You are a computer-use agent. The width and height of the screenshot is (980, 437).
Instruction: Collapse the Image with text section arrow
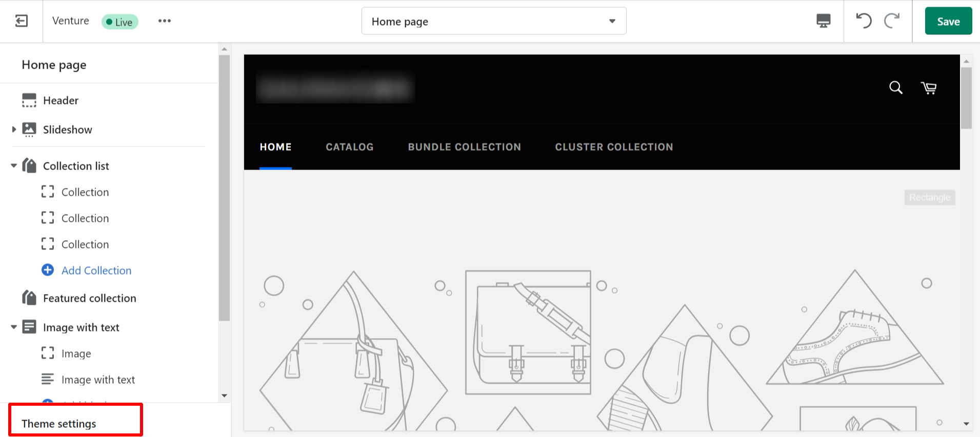click(14, 327)
